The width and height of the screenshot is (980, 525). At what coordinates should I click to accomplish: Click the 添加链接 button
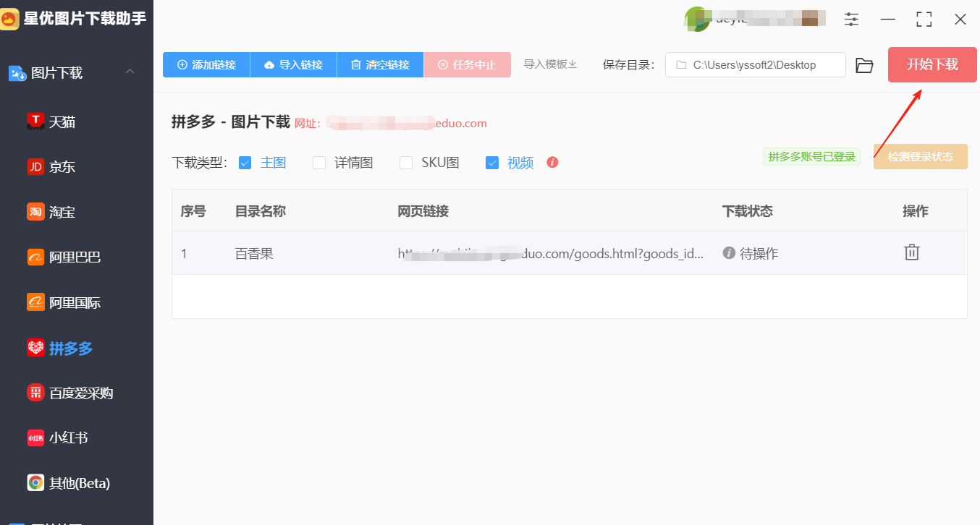(206, 64)
